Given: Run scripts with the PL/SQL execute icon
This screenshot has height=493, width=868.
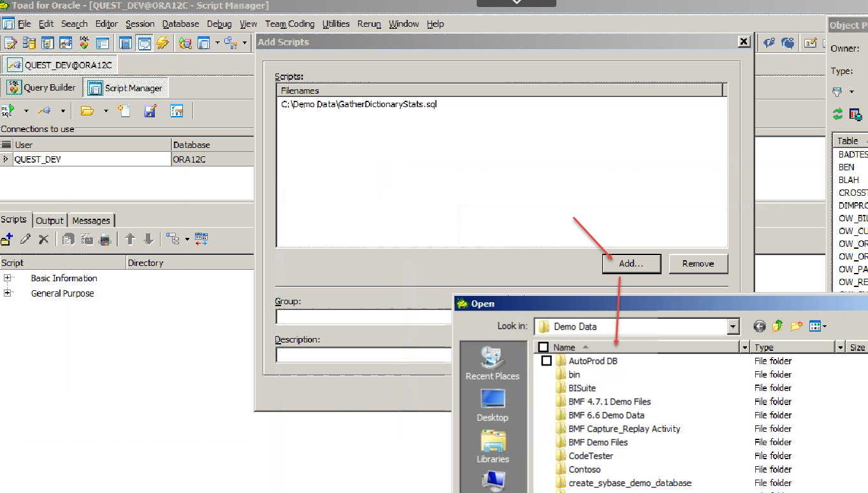Looking at the screenshot, I should (x=9, y=111).
